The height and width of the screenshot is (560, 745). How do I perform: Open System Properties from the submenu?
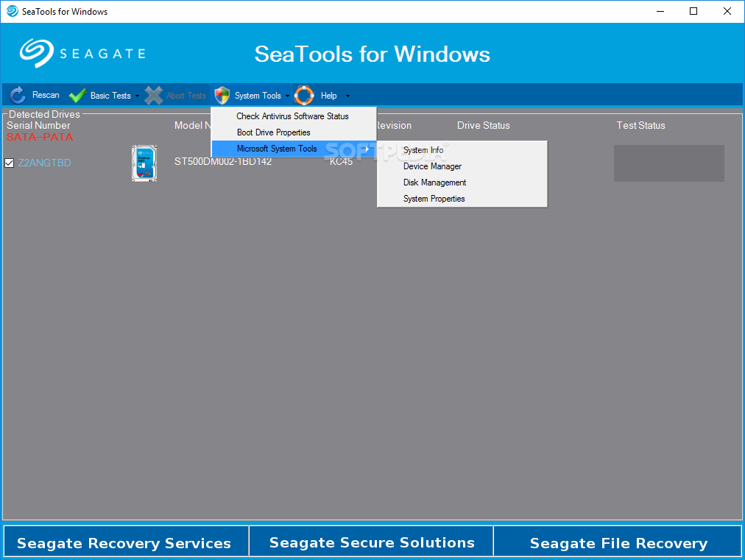[462, 199]
